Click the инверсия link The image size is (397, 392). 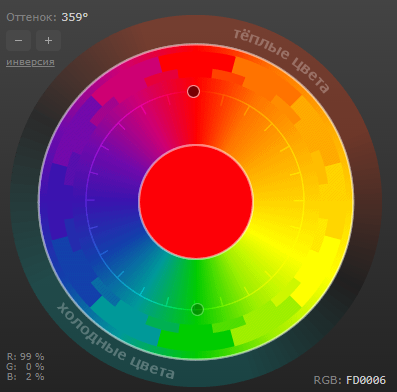(30, 62)
